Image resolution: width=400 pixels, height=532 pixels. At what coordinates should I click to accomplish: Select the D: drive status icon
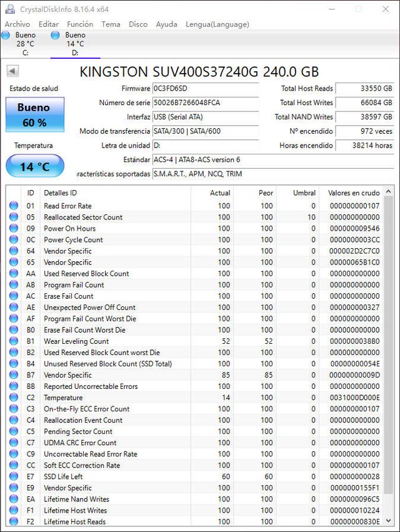(56, 36)
